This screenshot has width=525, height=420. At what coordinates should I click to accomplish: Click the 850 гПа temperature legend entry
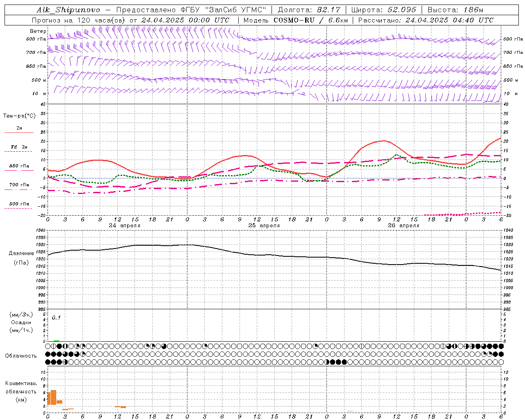click(19, 166)
